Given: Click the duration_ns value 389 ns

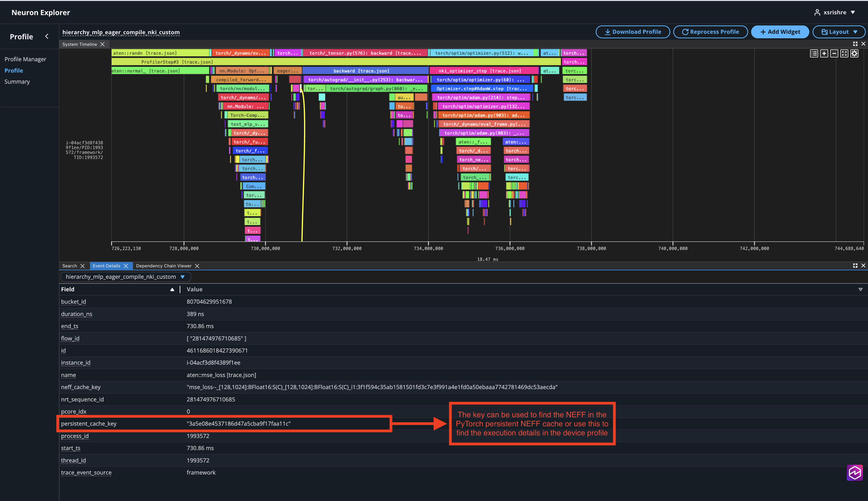Looking at the screenshot, I should 195,314.
